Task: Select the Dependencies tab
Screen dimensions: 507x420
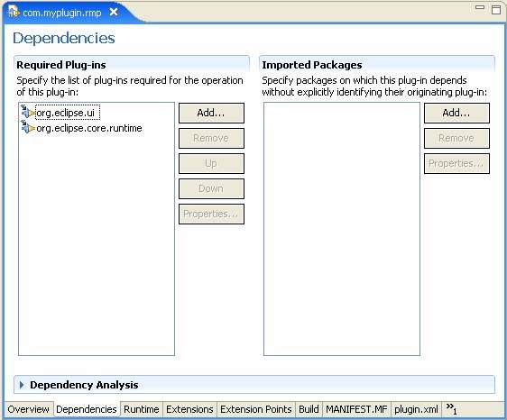Action: pos(87,409)
